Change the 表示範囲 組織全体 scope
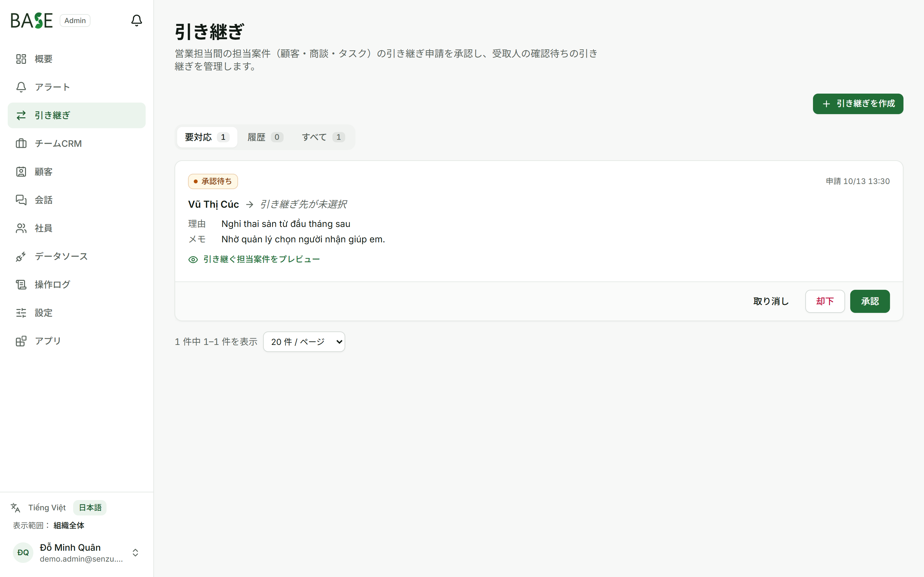This screenshot has width=924, height=577. (x=69, y=525)
